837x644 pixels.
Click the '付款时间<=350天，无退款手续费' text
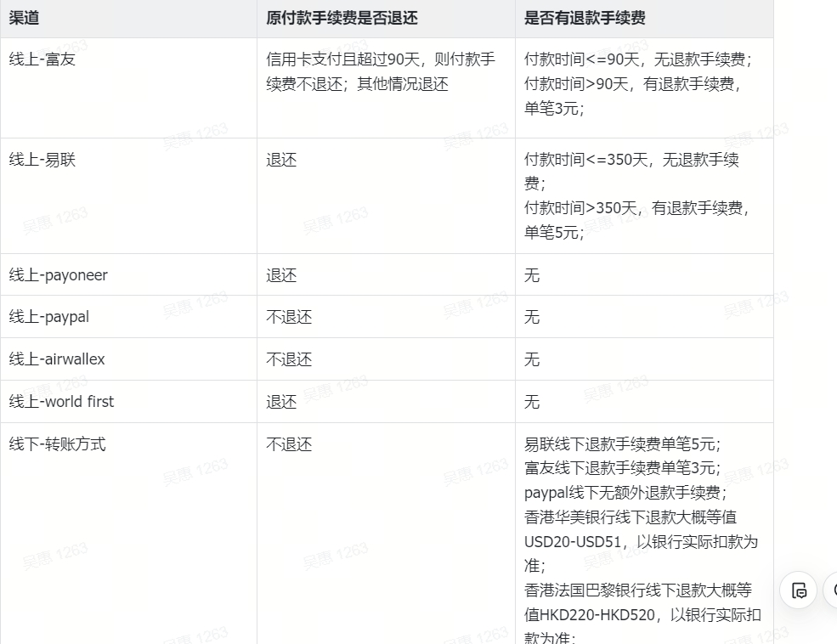631,171
